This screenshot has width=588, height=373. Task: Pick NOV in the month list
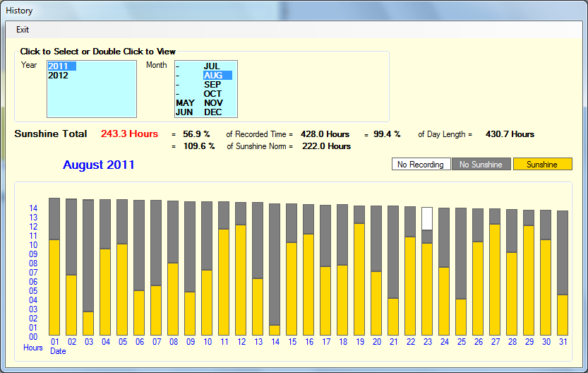click(x=213, y=103)
